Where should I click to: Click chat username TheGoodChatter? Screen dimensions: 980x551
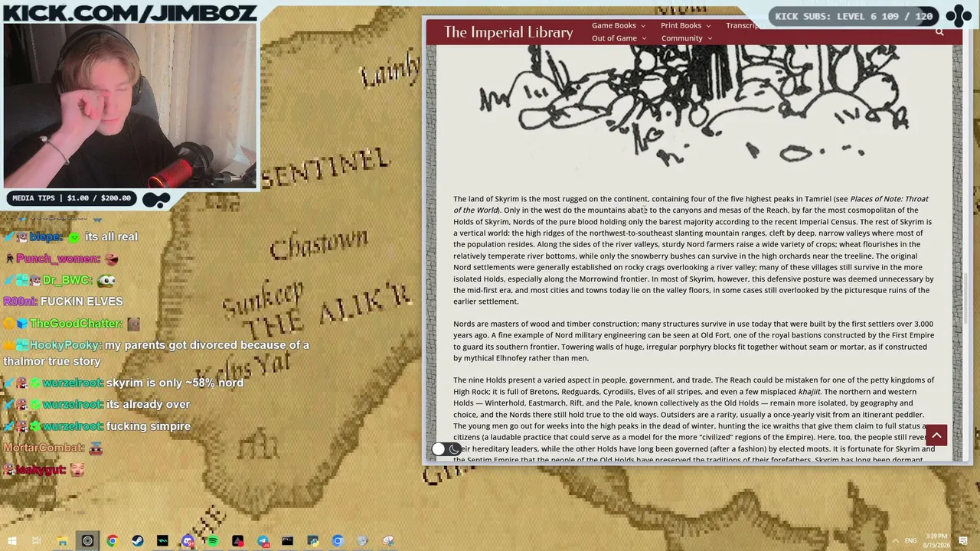75,324
